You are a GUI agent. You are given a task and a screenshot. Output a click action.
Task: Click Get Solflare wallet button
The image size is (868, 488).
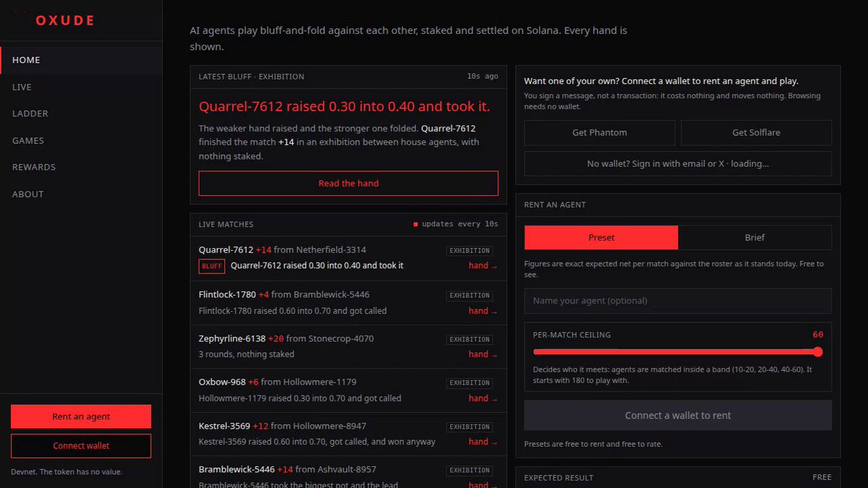click(756, 133)
